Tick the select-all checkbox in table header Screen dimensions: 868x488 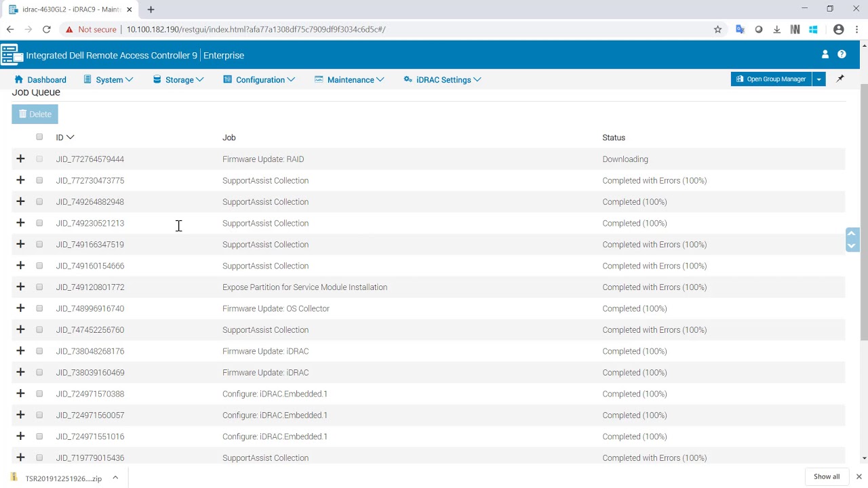click(39, 137)
